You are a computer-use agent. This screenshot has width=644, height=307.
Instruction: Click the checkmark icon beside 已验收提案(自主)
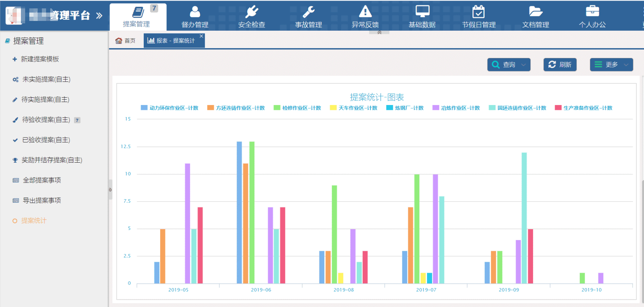[15, 140]
